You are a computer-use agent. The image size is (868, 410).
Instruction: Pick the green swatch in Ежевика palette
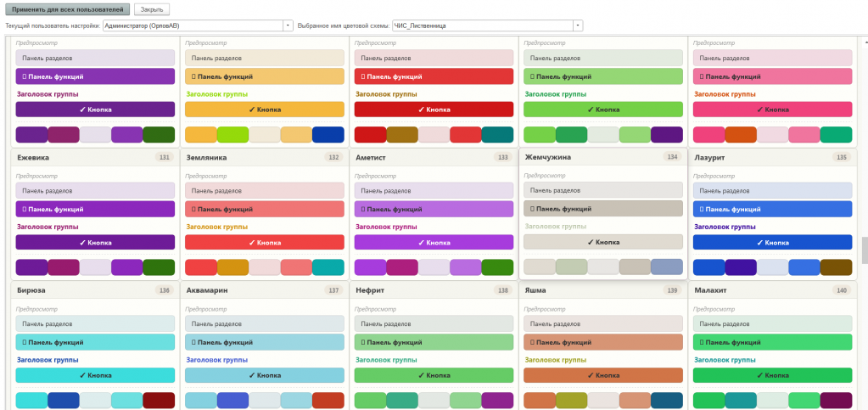point(159,267)
